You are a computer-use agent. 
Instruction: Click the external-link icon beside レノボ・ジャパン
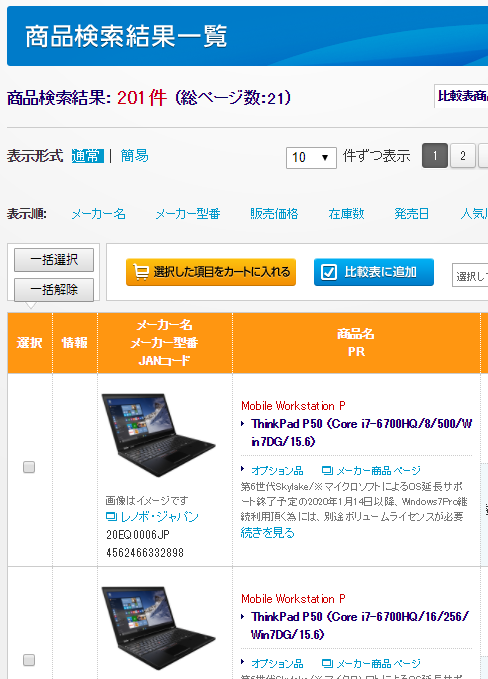tap(112, 516)
